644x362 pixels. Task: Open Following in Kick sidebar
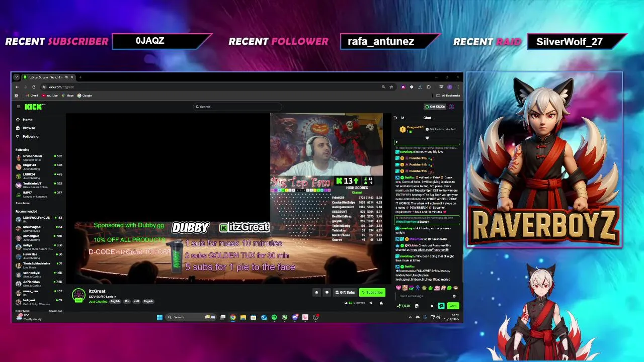27,136
